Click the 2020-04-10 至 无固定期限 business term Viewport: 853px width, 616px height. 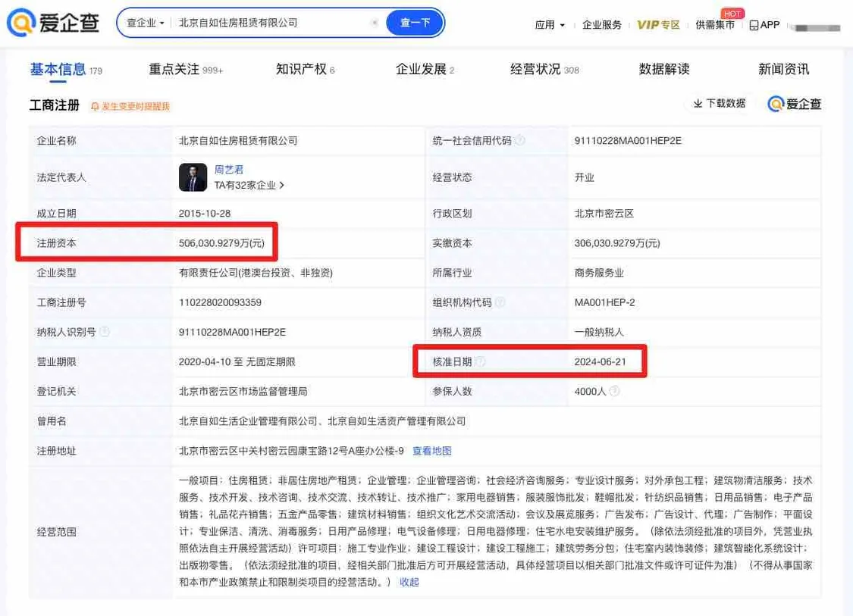point(237,361)
